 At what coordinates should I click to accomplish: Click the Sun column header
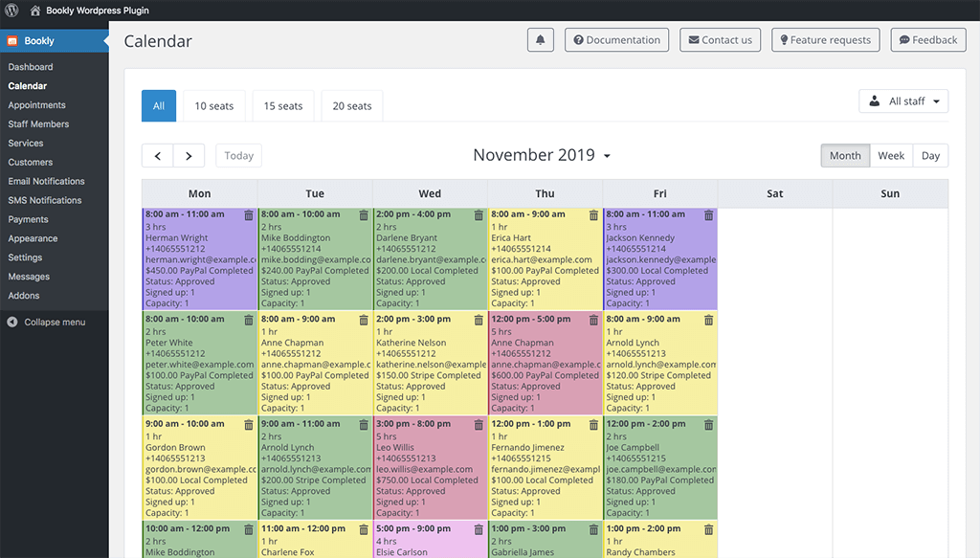click(890, 193)
